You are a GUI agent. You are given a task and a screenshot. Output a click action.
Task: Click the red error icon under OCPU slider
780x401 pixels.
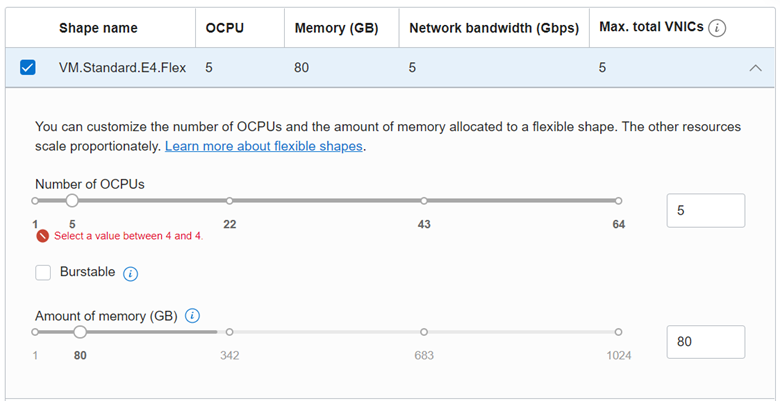[42, 236]
